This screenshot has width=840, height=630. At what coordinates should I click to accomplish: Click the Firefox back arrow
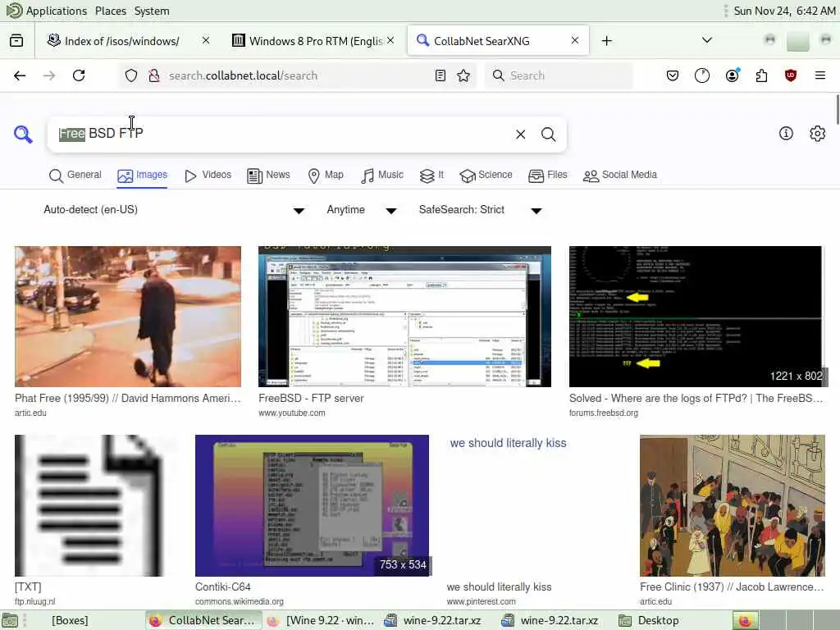click(20, 75)
